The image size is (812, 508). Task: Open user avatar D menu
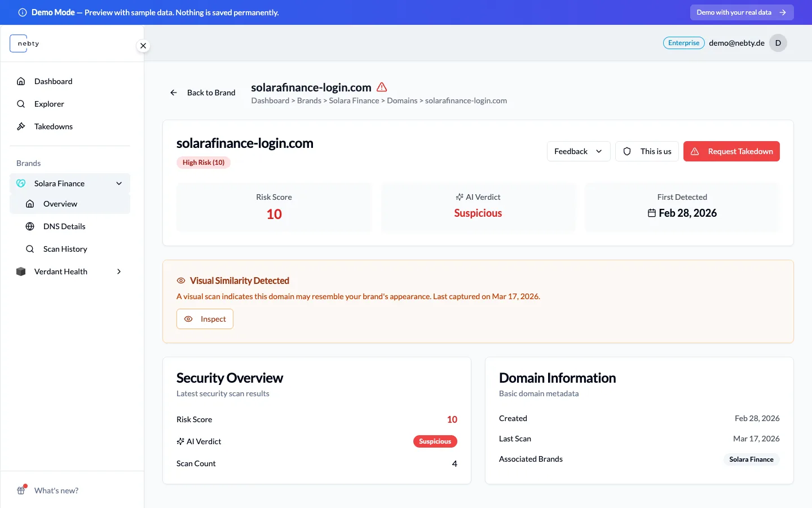[778, 43]
